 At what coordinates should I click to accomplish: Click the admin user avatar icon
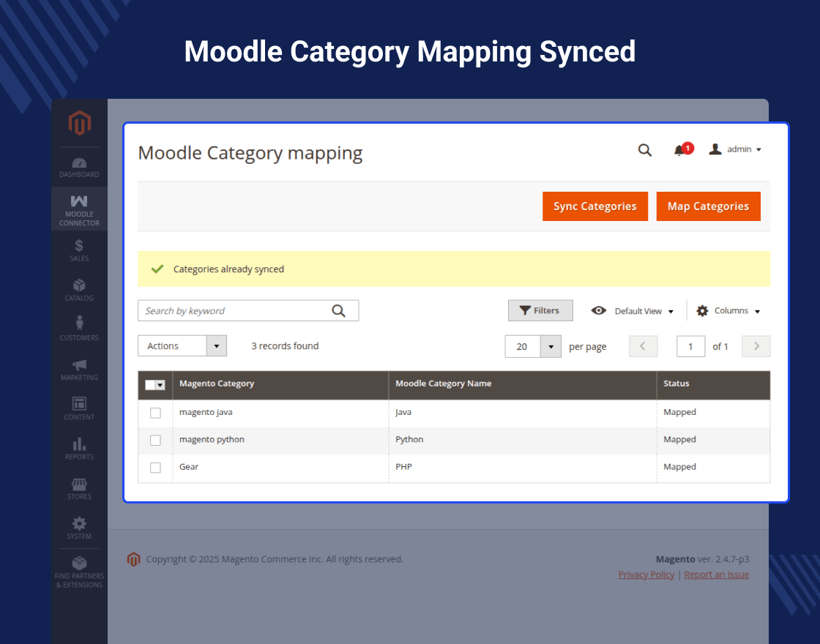[715, 149]
